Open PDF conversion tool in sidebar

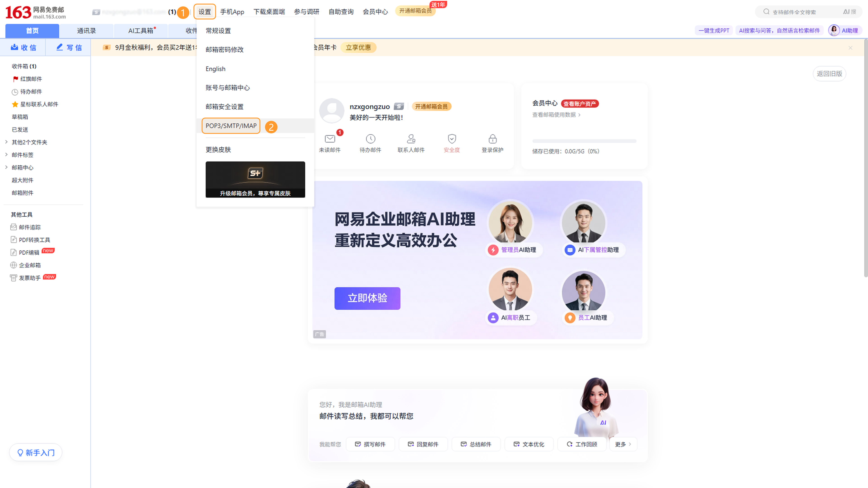(34, 240)
